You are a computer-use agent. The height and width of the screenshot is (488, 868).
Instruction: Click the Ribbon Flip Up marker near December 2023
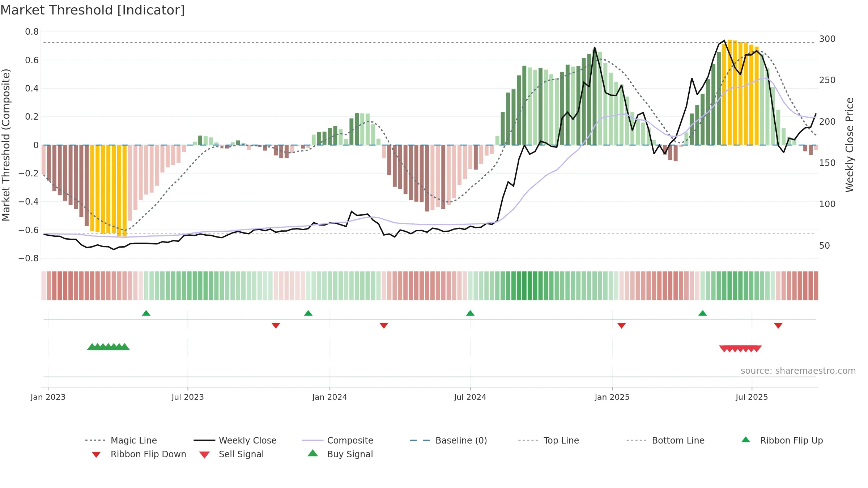pos(308,313)
